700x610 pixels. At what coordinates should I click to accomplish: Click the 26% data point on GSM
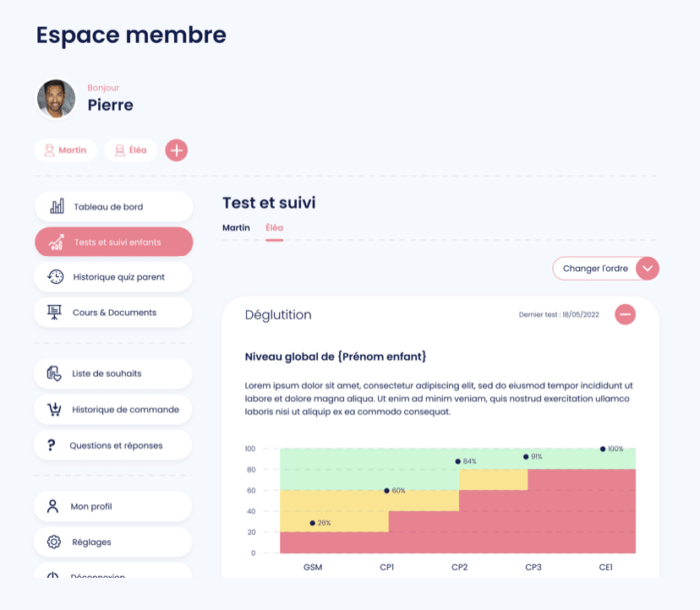[313, 523]
